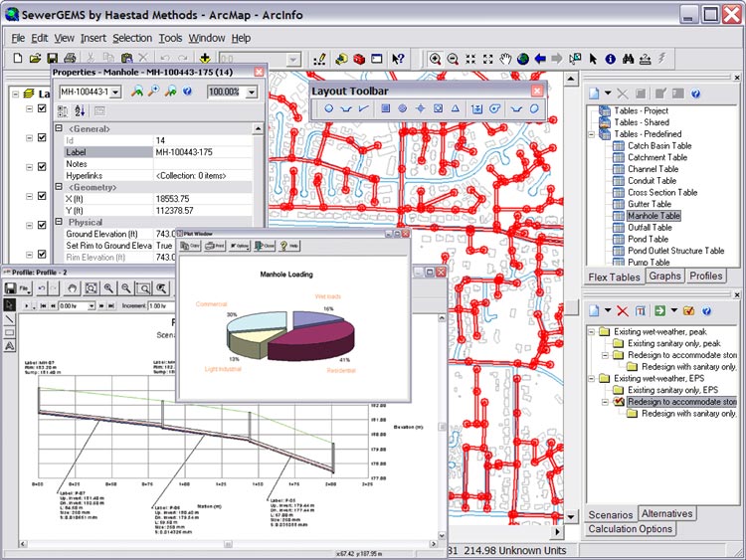Sort properties alphabetically with the A-Z icon
The width and height of the screenshot is (746, 560).
coord(80,110)
